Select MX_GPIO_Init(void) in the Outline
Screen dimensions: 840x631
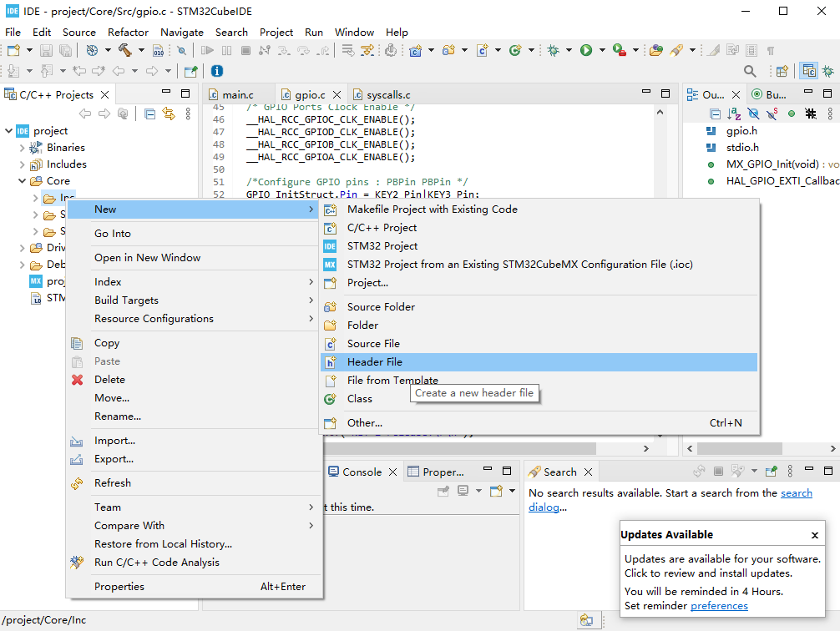[x=772, y=164]
